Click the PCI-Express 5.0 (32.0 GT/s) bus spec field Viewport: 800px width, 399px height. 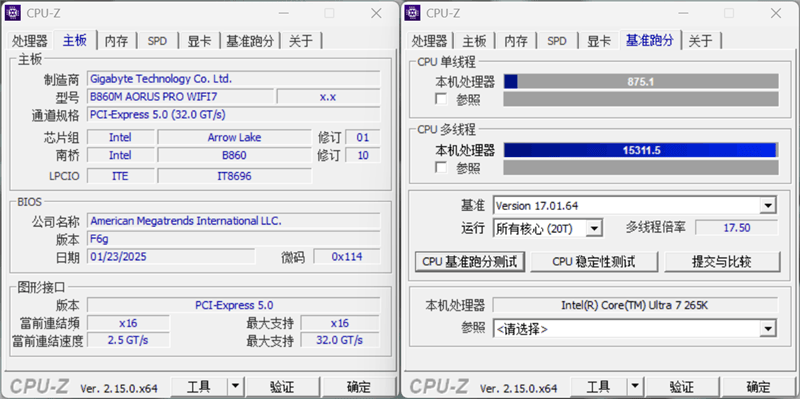(x=233, y=114)
